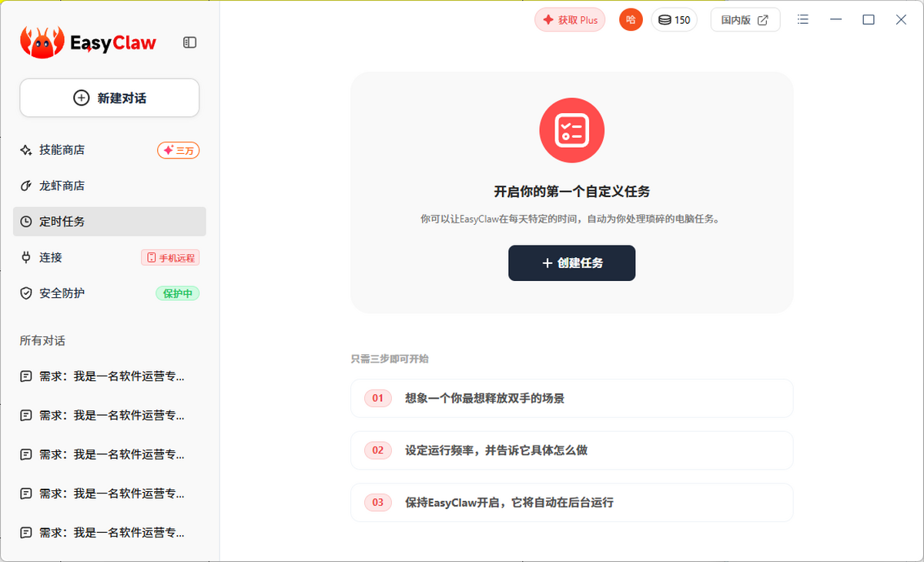The height and width of the screenshot is (562, 924).
Task: Click the 连接 plug icon
Action: [x=26, y=257]
